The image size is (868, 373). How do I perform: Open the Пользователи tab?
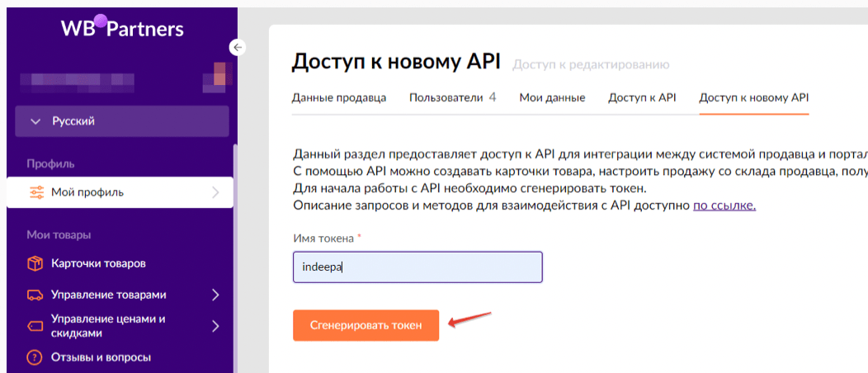point(452,97)
